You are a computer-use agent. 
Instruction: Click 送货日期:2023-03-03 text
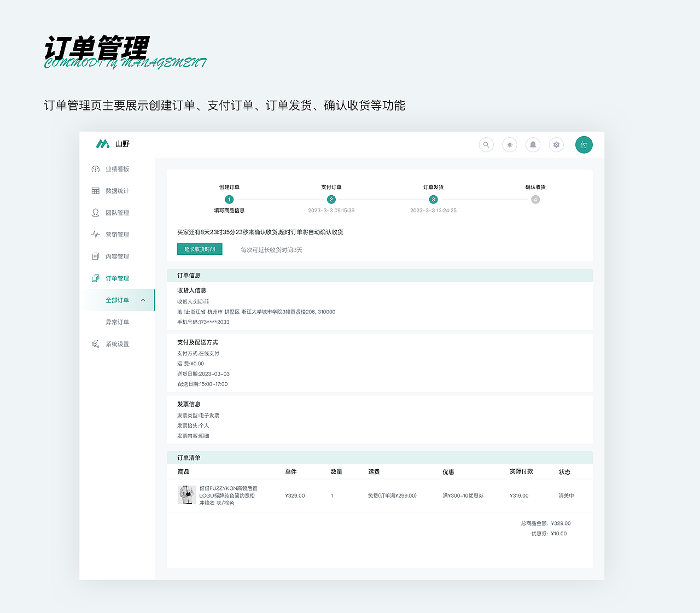coord(203,374)
